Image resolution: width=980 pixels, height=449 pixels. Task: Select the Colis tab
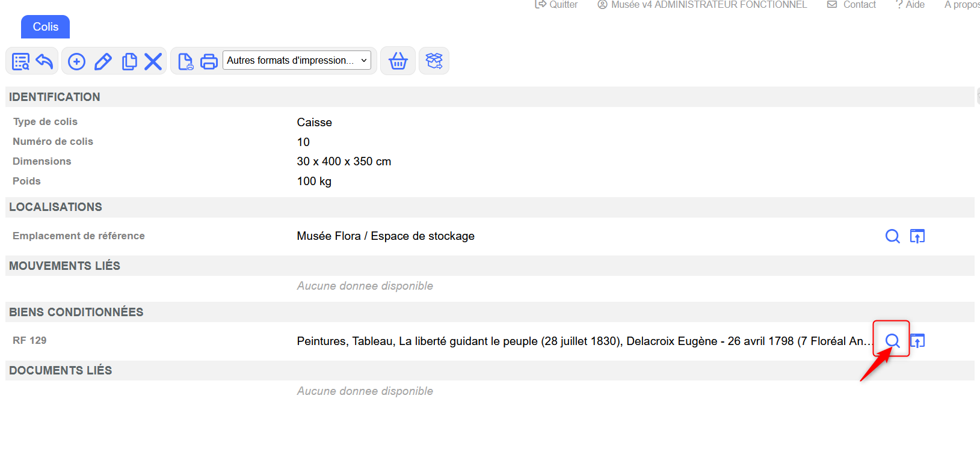click(46, 27)
